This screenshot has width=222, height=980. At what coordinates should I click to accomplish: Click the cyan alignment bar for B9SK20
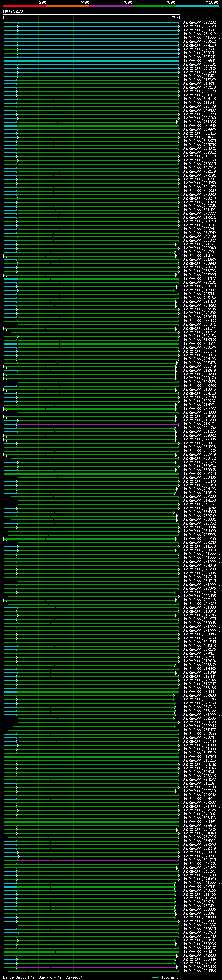(98, 26)
